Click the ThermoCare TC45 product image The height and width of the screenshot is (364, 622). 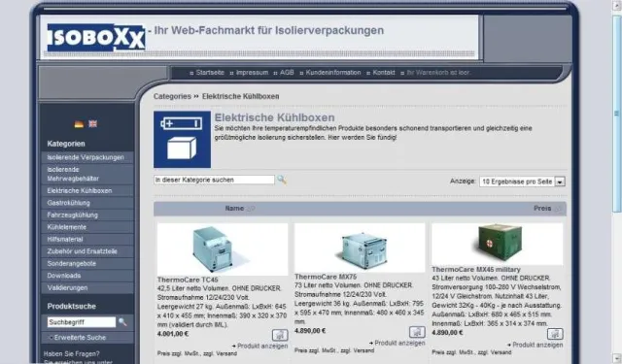[223, 249]
